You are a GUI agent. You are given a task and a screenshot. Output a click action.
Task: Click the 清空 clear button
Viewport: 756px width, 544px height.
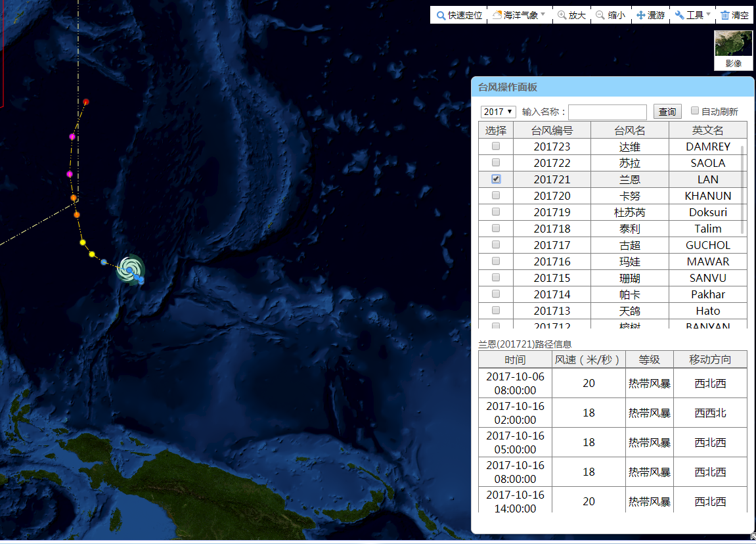[735, 15]
